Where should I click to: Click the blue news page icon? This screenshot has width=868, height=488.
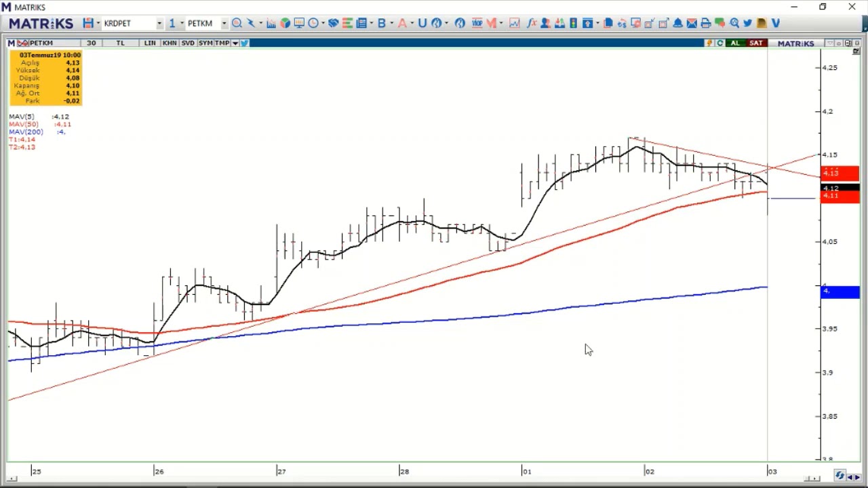pos(361,23)
